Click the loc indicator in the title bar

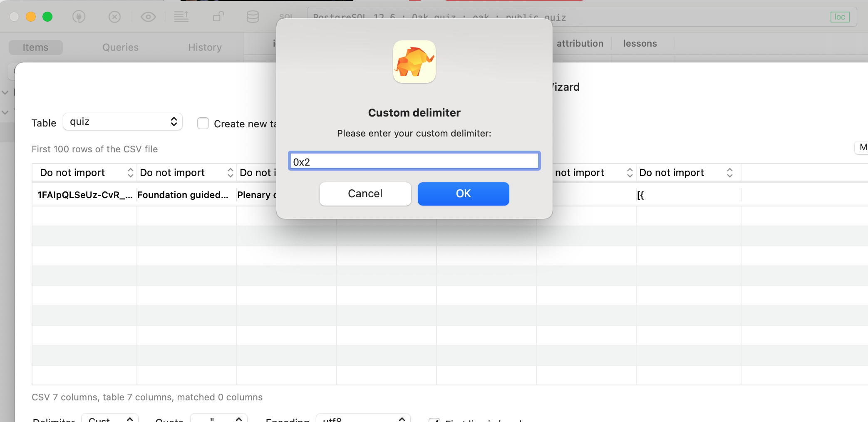point(840,17)
